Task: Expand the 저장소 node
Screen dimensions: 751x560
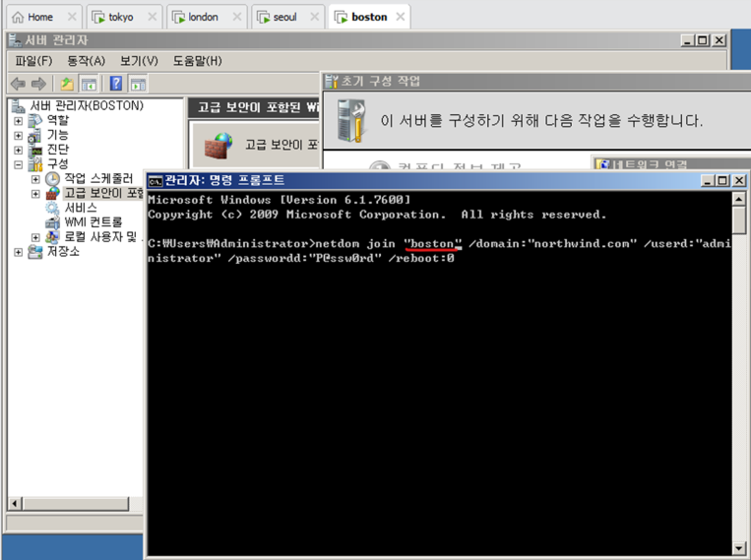Action: point(18,252)
